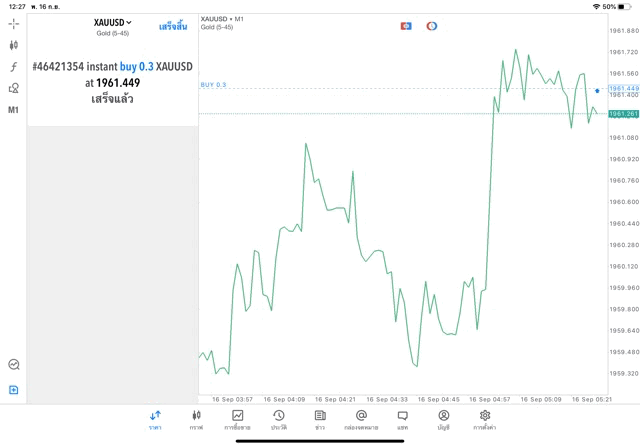This screenshot has width=640, height=447.
Task: Open the การซื้อขาย trade tab
Action: tap(238, 420)
